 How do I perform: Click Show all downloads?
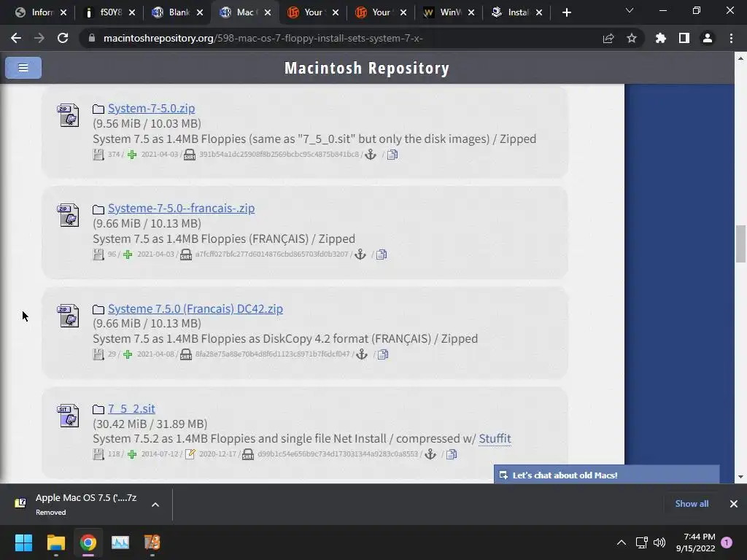click(x=692, y=503)
